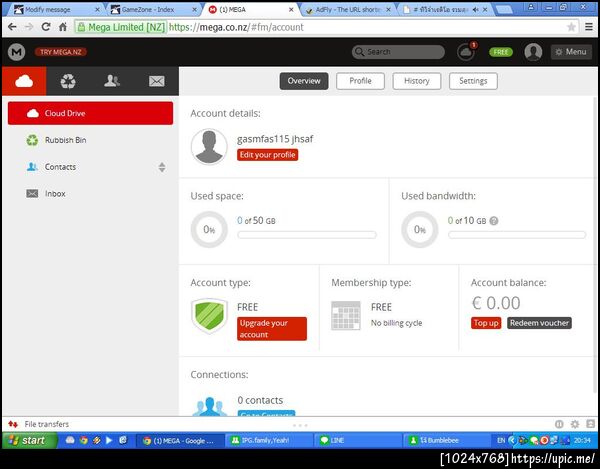The image size is (600, 469).
Task: Click the Chrome quick launch icon
Action: [x=83, y=440]
